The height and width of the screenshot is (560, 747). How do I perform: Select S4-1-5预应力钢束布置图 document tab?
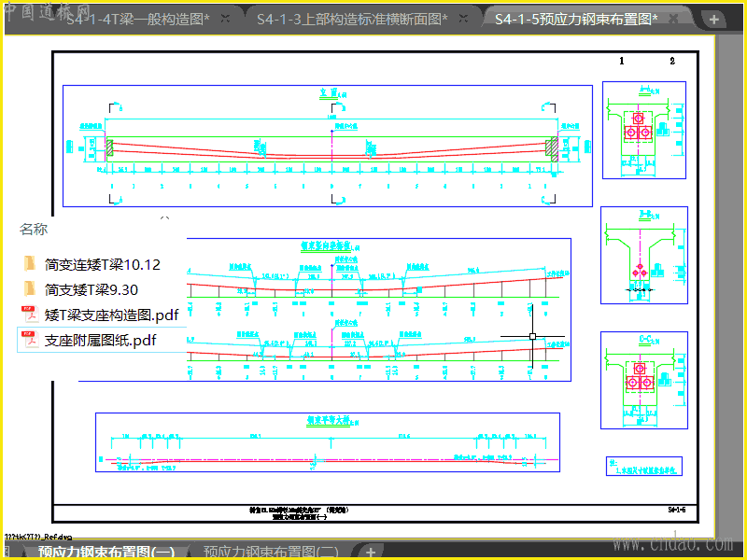tap(576, 19)
